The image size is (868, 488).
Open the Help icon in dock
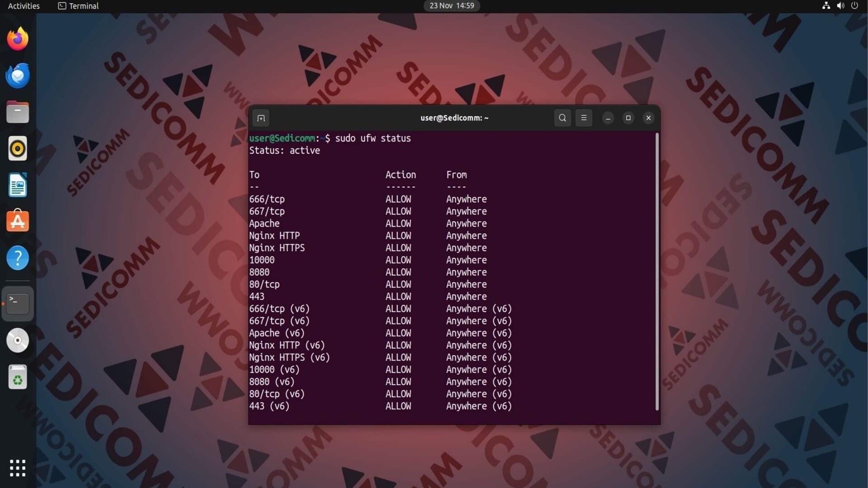pos(18,258)
